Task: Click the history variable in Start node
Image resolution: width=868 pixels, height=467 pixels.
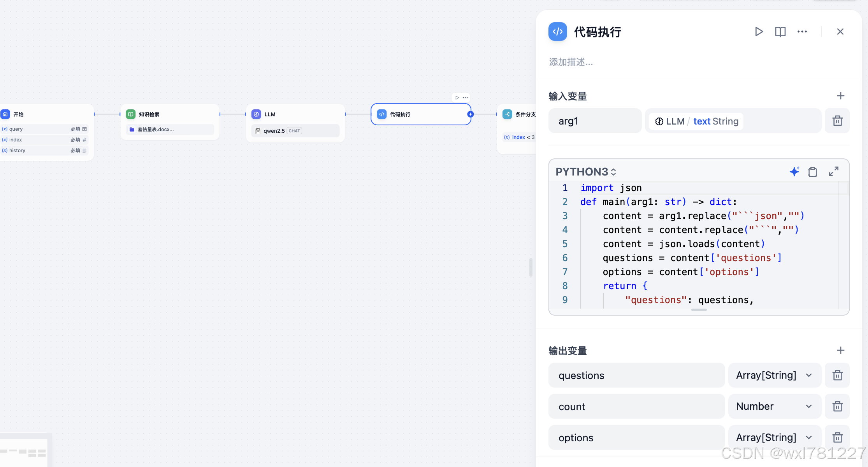Action: (x=44, y=150)
